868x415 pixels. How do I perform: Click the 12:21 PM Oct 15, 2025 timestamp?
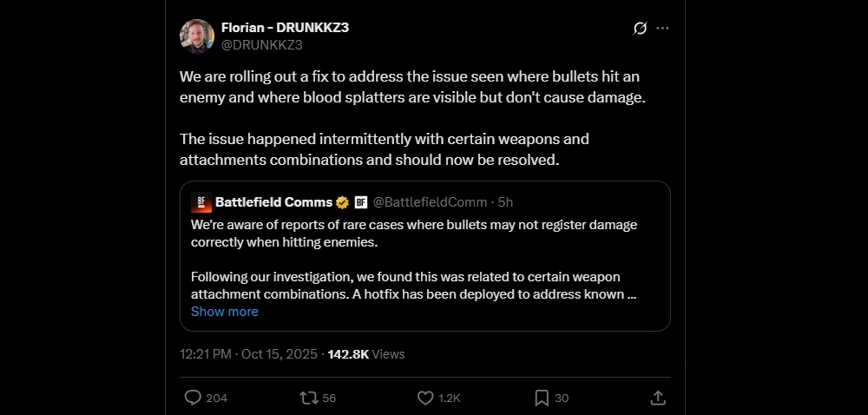[x=249, y=354]
